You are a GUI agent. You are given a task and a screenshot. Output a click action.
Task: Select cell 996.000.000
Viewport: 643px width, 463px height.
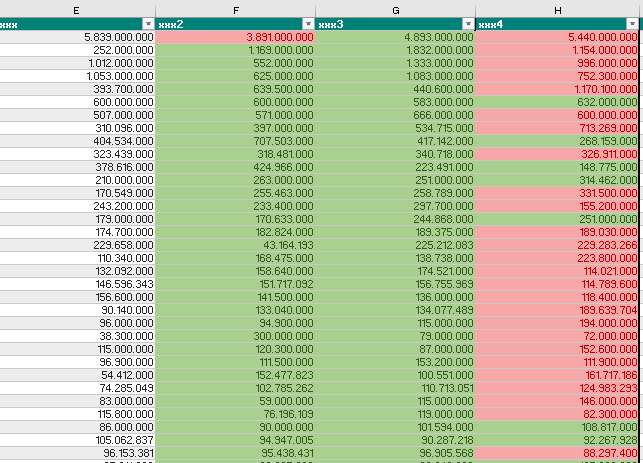[557, 63]
